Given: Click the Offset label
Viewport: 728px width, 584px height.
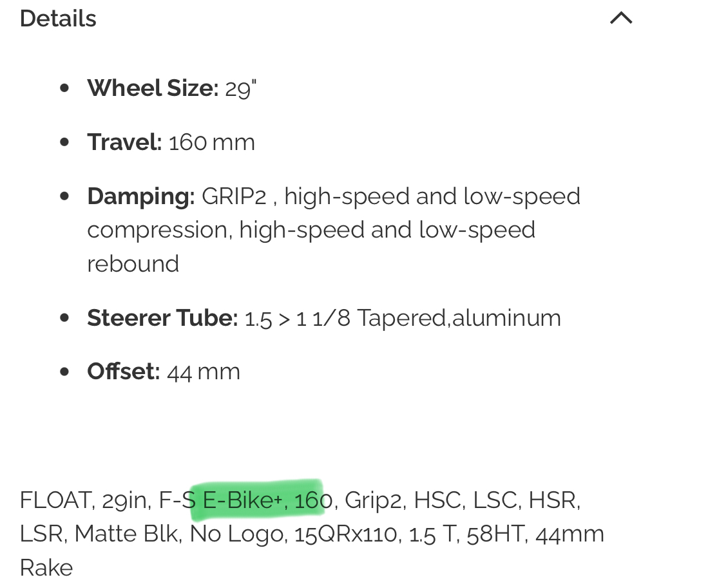Looking at the screenshot, I should tap(123, 372).
